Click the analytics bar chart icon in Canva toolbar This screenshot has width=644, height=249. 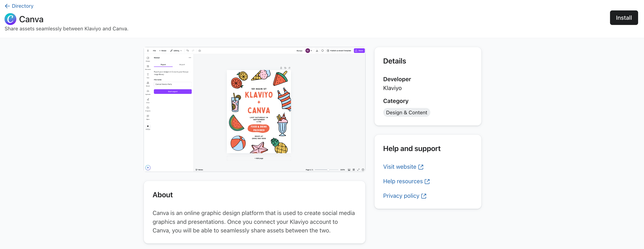tap(317, 51)
